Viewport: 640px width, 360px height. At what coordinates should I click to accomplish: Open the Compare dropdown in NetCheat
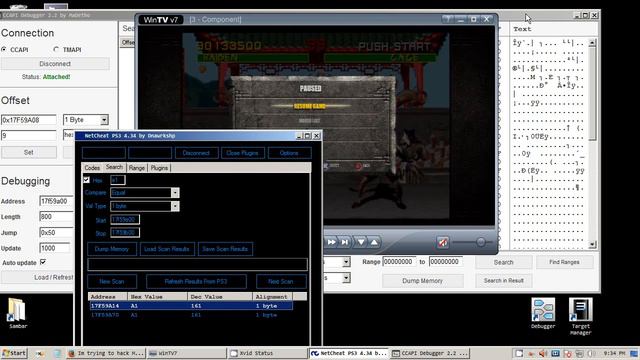[175, 193]
